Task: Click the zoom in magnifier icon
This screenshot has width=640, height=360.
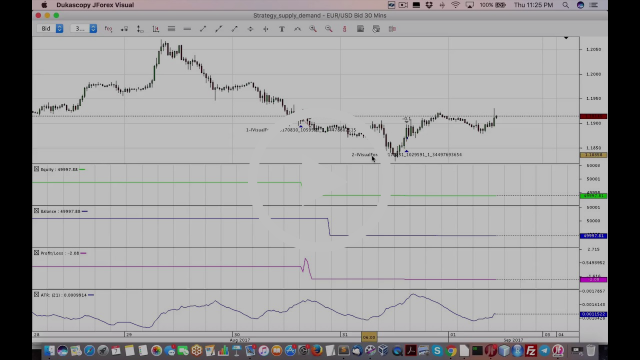Action: [313, 29]
